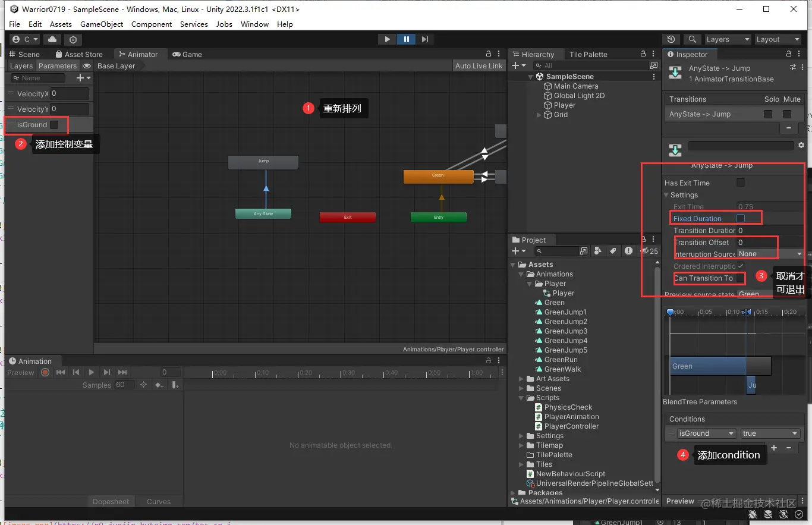
Task: Click the Pause button in the top toolbar
Action: pos(407,39)
